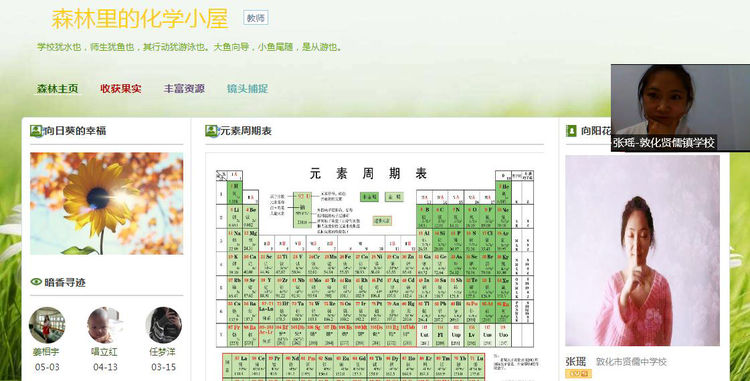
Task: Select the 张瑶-敦化贤儒镇学校 webcam video overlay
Action: (680, 108)
